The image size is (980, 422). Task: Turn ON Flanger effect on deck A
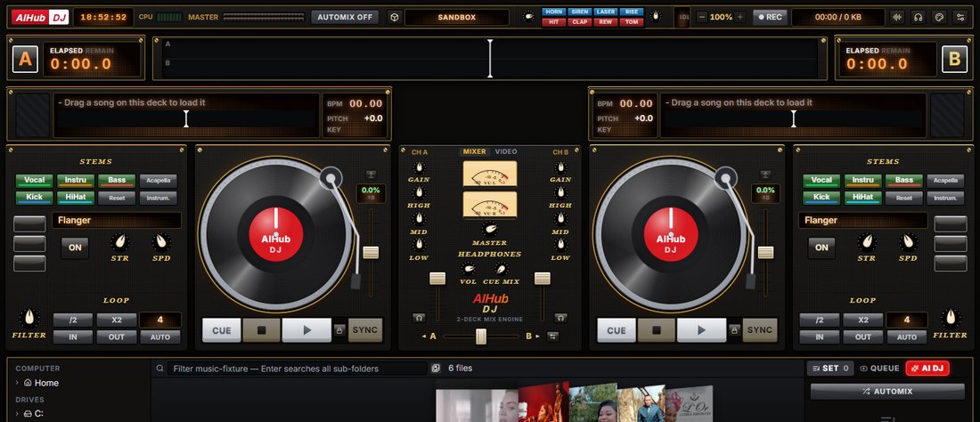pos(75,248)
